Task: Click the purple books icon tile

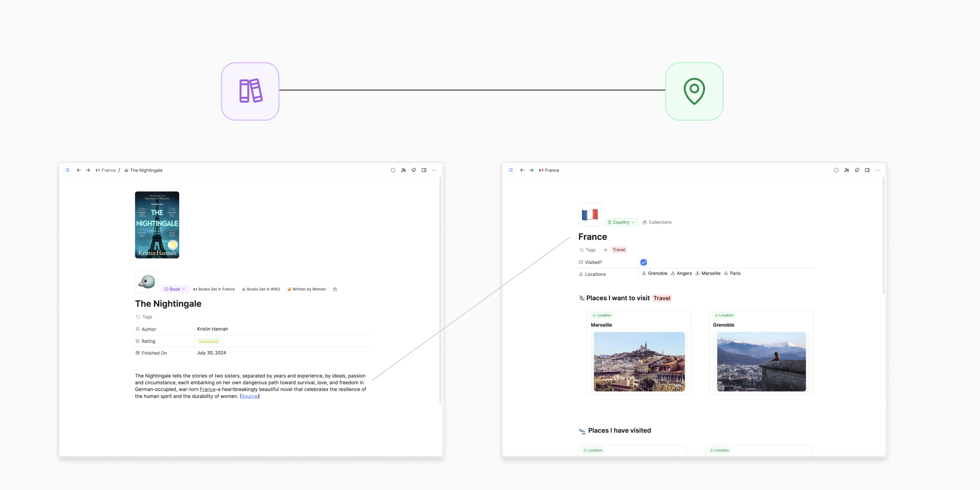Action: tap(250, 91)
